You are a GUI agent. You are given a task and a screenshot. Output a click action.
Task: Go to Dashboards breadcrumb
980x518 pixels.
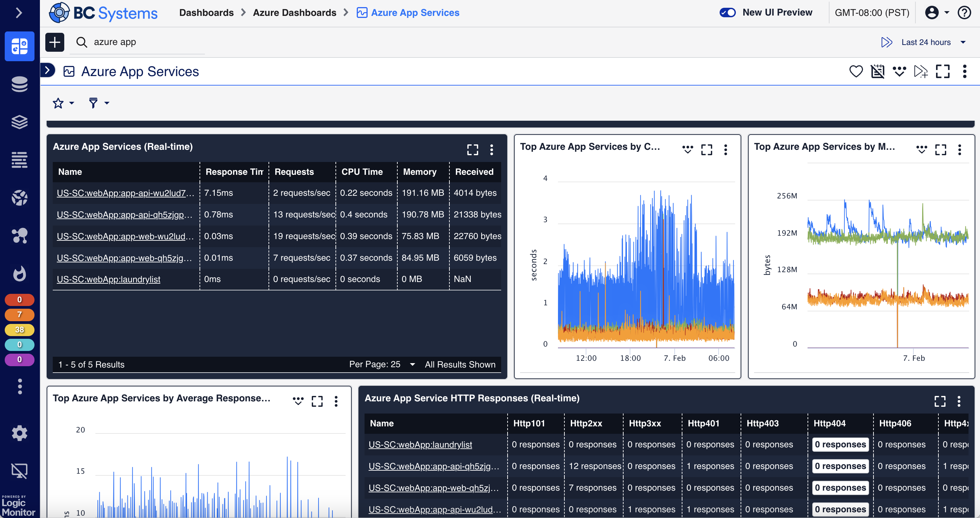point(206,13)
